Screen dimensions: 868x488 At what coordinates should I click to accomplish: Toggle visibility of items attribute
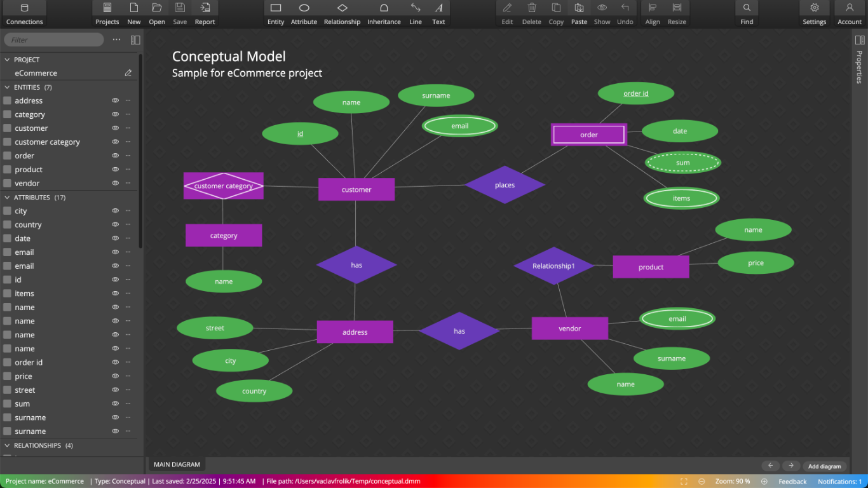coord(116,294)
